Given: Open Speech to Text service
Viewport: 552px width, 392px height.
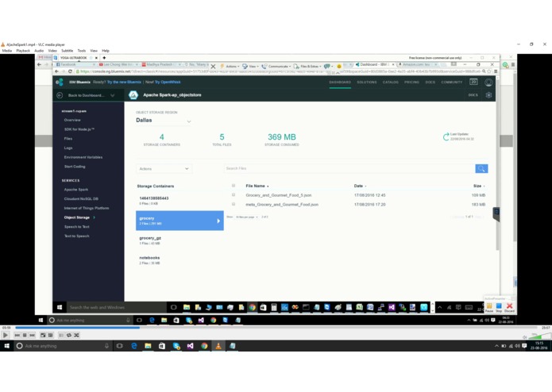Looking at the screenshot, I should [x=76, y=227].
